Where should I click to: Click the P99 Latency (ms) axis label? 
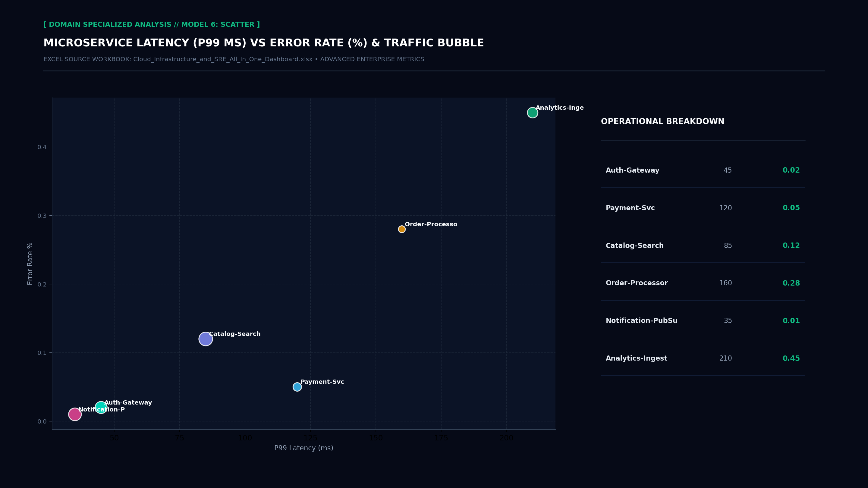303,448
